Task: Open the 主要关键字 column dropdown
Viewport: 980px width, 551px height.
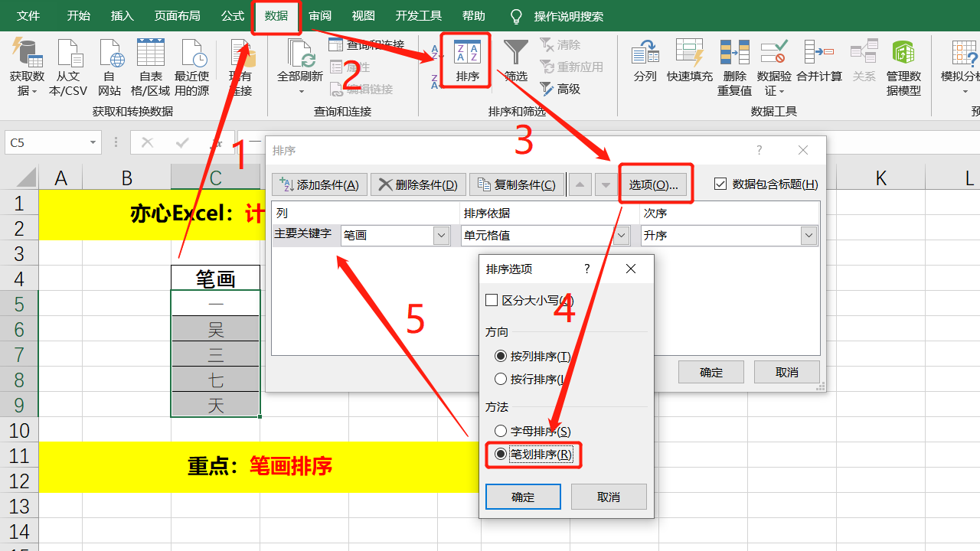Action: point(441,236)
